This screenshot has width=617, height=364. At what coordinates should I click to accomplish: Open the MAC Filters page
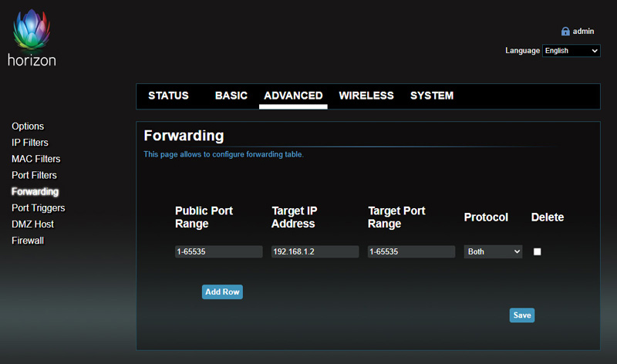(35, 159)
